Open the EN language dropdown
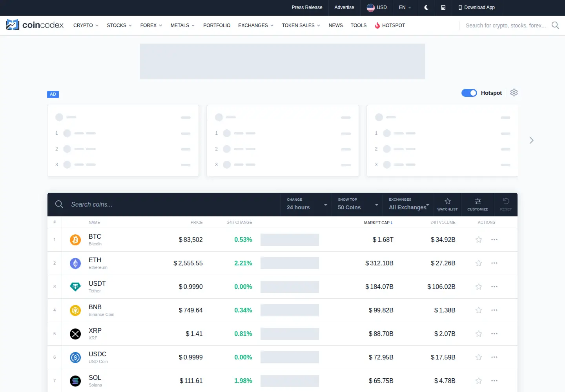The height and width of the screenshot is (392, 565). click(x=405, y=7)
